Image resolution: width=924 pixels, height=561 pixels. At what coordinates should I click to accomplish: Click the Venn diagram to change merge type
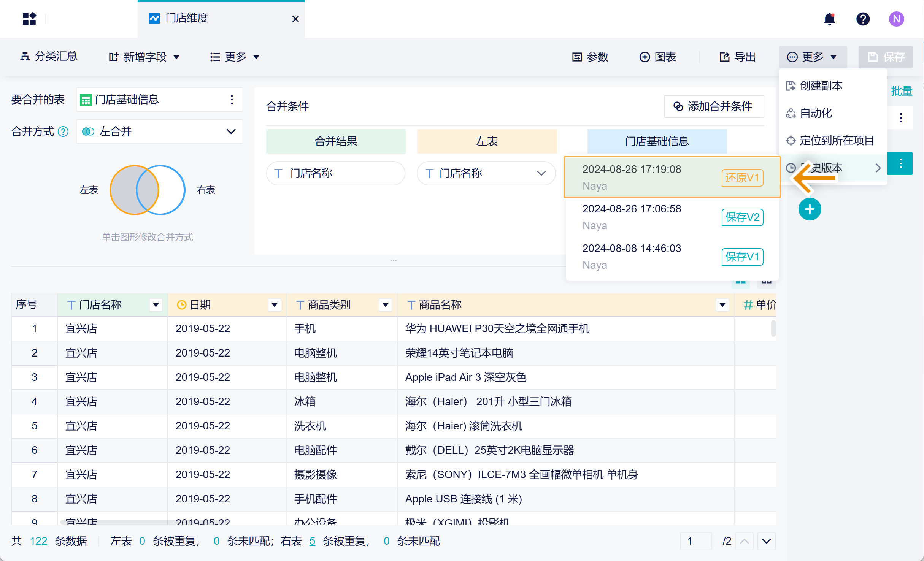[x=148, y=190]
